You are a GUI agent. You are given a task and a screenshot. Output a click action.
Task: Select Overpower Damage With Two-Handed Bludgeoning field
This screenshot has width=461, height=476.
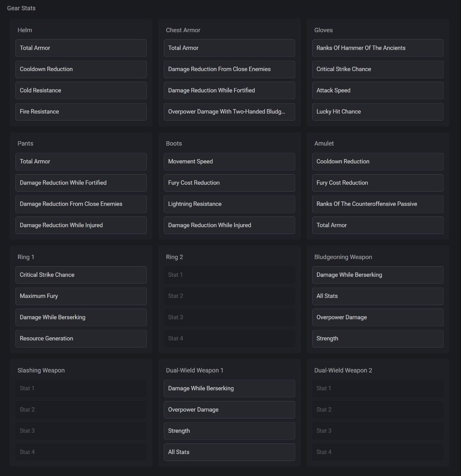click(229, 112)
